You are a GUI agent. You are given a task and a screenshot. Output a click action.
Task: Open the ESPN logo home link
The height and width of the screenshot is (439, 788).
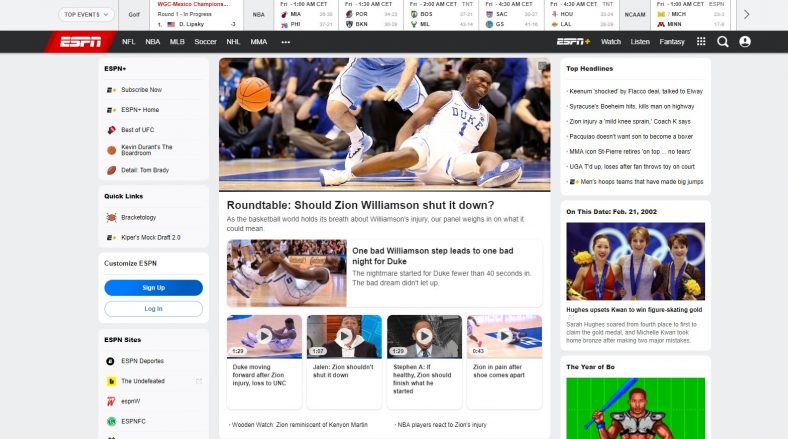click(x=80, y=42)
